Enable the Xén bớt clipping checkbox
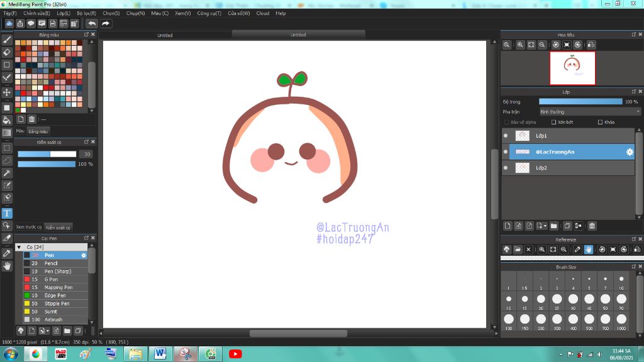The width and height of the screenshot is (644, 362). (553, 123)
